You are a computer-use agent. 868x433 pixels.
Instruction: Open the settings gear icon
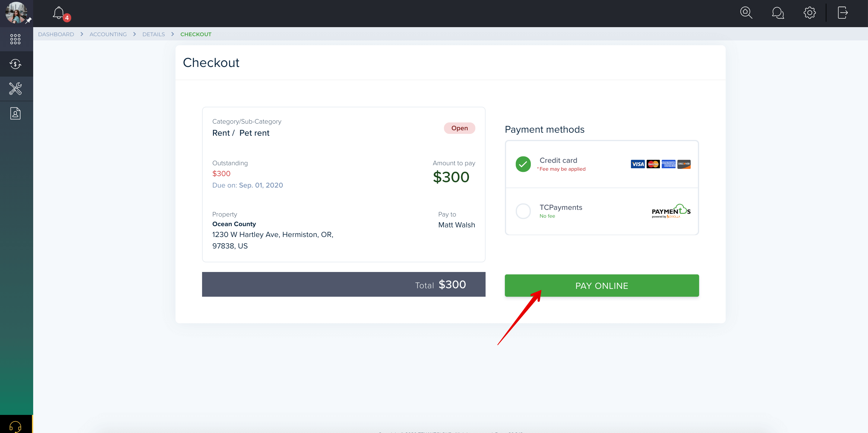coord(809,13)
